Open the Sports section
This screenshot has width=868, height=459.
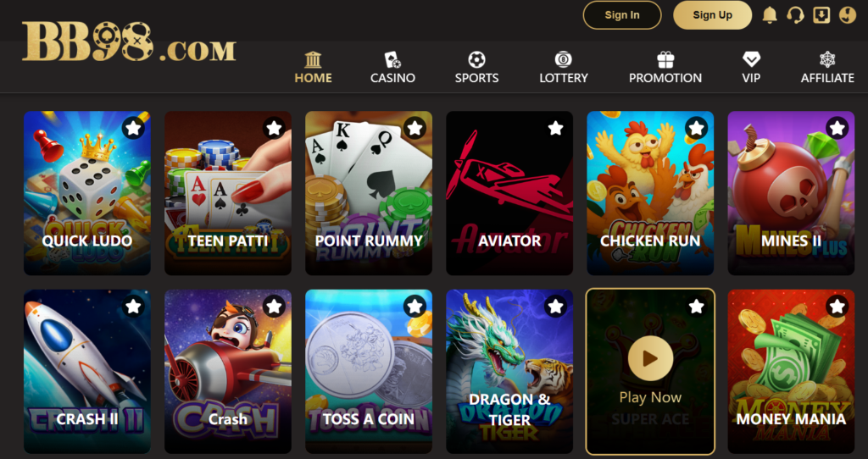476,68
